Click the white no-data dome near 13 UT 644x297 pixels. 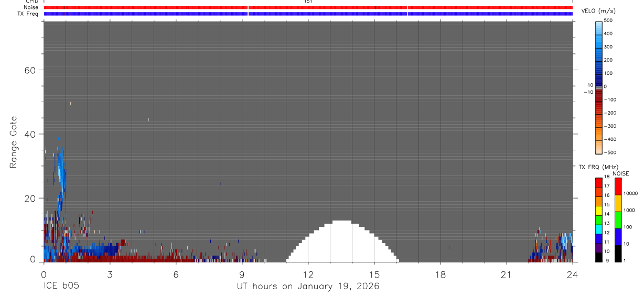342,244
